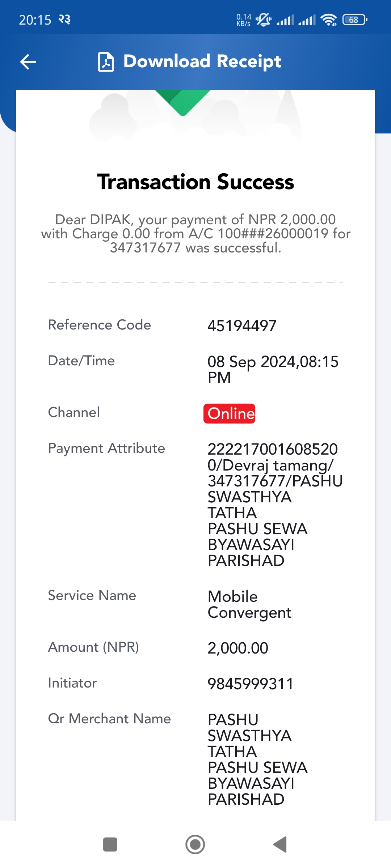Tap the amount value 2,000.00
The image size is (391, 868).
pyautogui.click(x=238, y=648)
